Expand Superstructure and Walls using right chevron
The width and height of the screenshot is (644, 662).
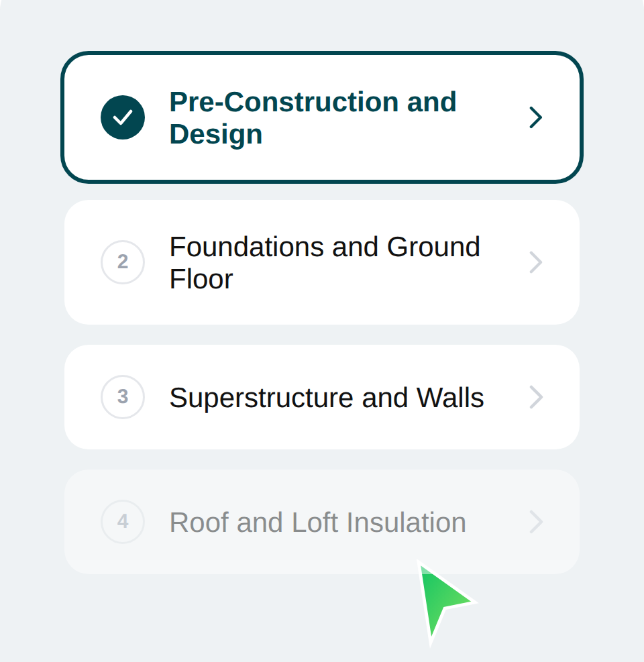535,397
